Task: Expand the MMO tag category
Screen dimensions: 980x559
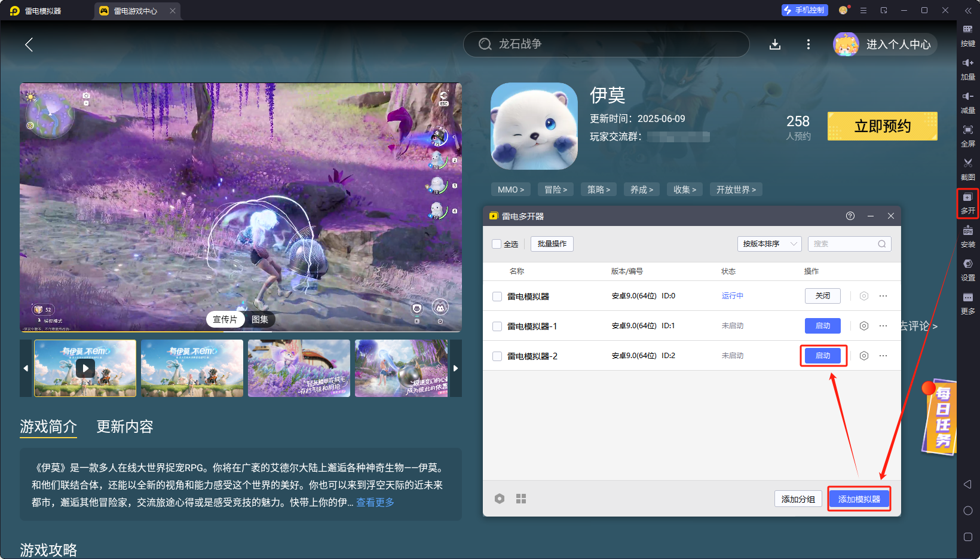Action: (x=511, y=190)
